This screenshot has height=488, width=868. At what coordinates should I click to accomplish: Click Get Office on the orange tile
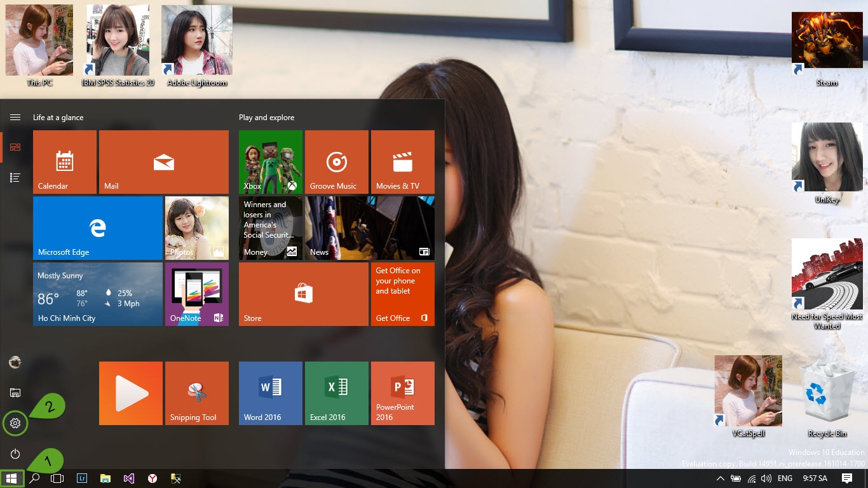pos(402,294)
